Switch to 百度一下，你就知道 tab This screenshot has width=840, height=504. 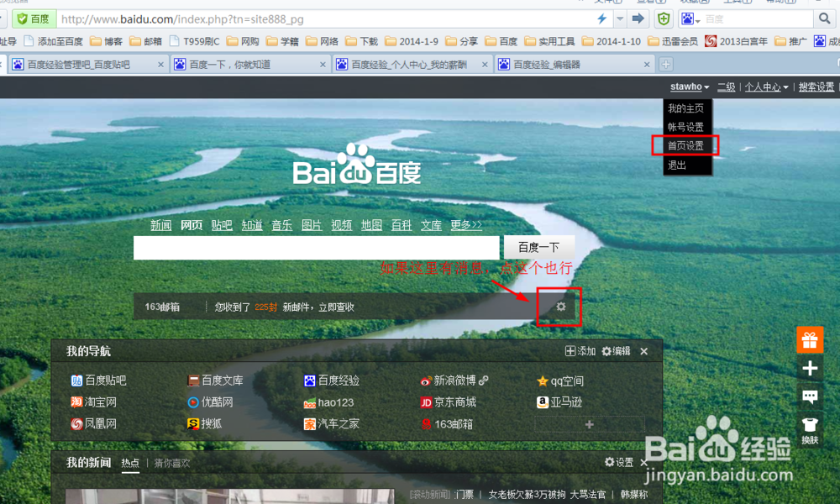click(249, 65)
